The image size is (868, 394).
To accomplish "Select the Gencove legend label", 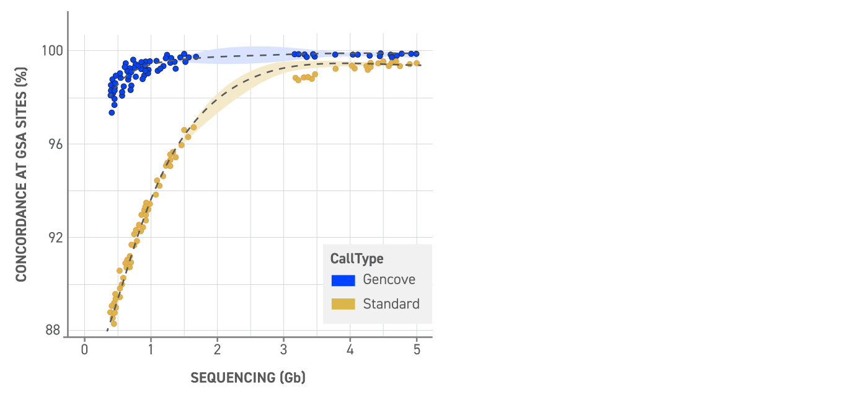I will pos(389,280).
